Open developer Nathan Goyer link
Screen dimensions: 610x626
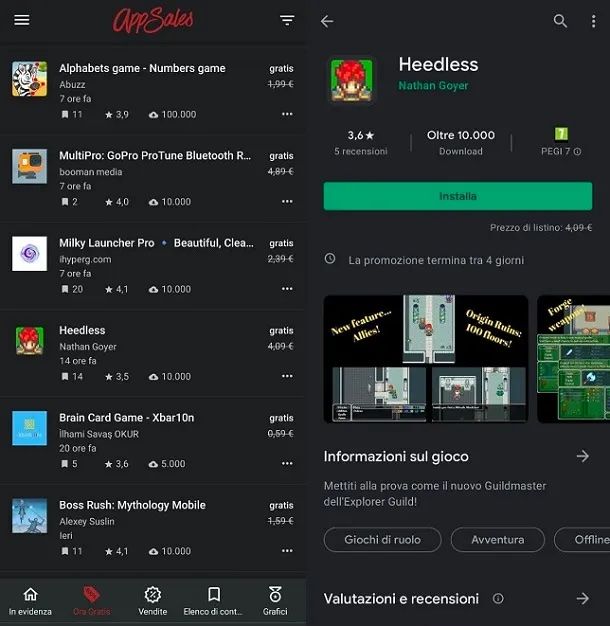433,85
